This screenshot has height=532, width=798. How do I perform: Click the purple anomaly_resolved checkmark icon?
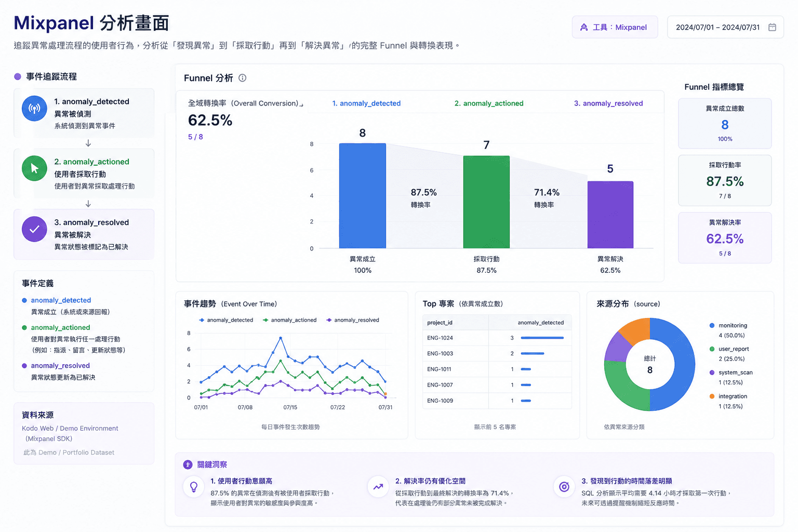pos(34,229)
